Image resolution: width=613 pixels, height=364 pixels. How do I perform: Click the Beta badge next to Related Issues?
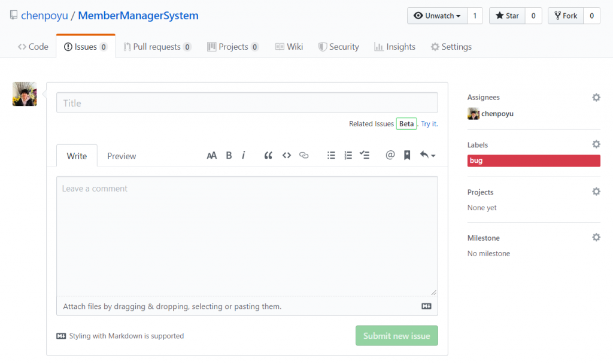click(406, 123)
